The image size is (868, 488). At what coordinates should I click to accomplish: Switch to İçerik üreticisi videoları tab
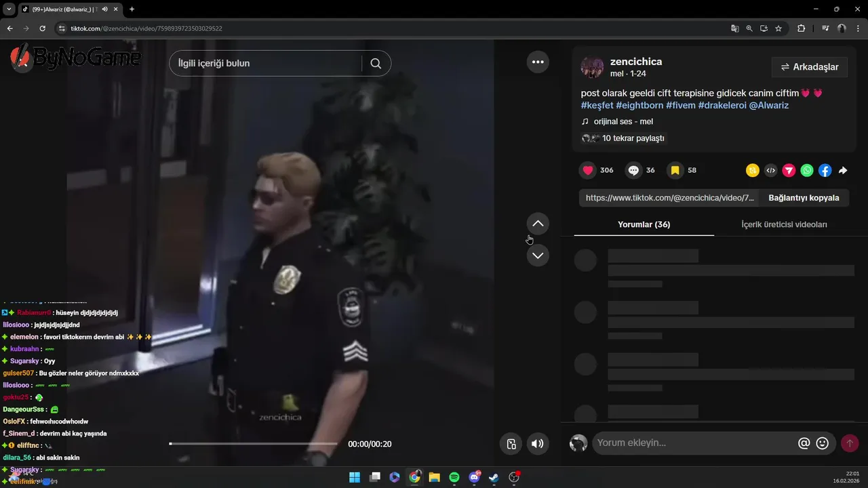click(x=784, y=224)
